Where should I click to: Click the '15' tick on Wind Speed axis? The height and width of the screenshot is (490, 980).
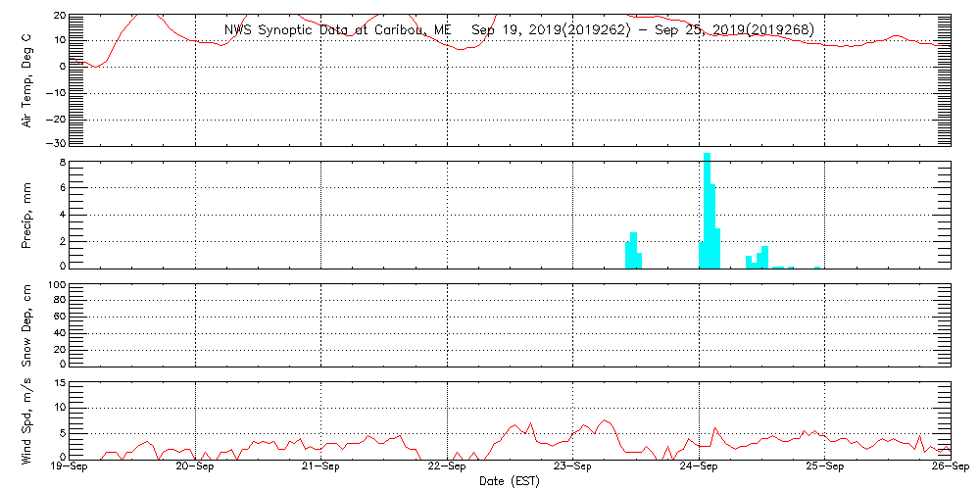pos(59,383)
